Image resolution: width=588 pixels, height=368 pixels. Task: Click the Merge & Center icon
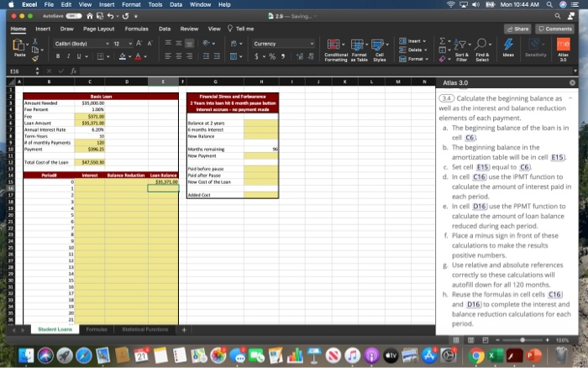pyautogui.click(x=234, y=56)
